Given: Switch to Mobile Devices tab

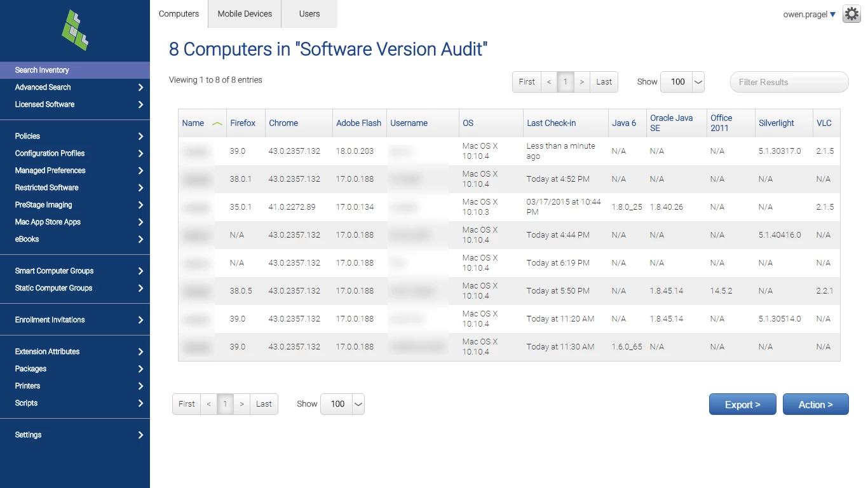Looking at the screenshot, I should pos(245,14).
